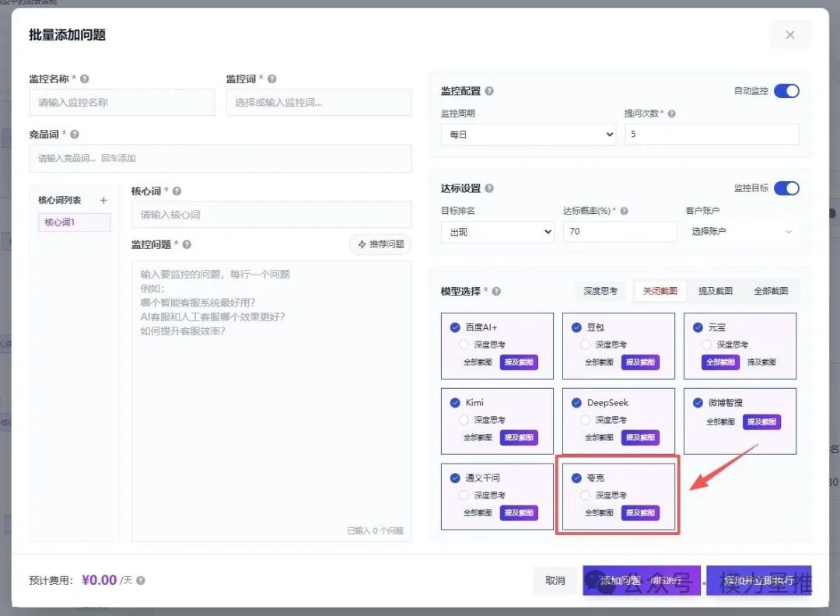
Task: Uncheck the 夸克 model checkbox
Action: pos(576,478)
